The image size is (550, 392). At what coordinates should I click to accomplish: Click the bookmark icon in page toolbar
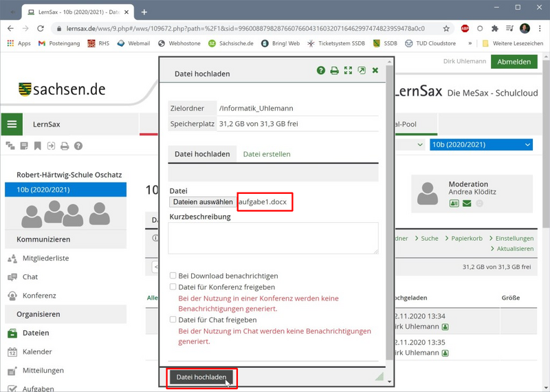click(37, 146)
